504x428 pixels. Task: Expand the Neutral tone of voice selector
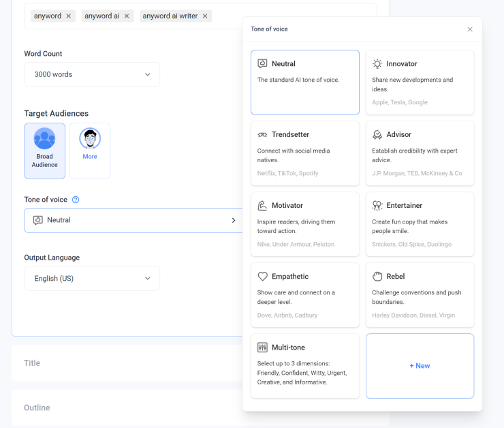pos(133,220)
